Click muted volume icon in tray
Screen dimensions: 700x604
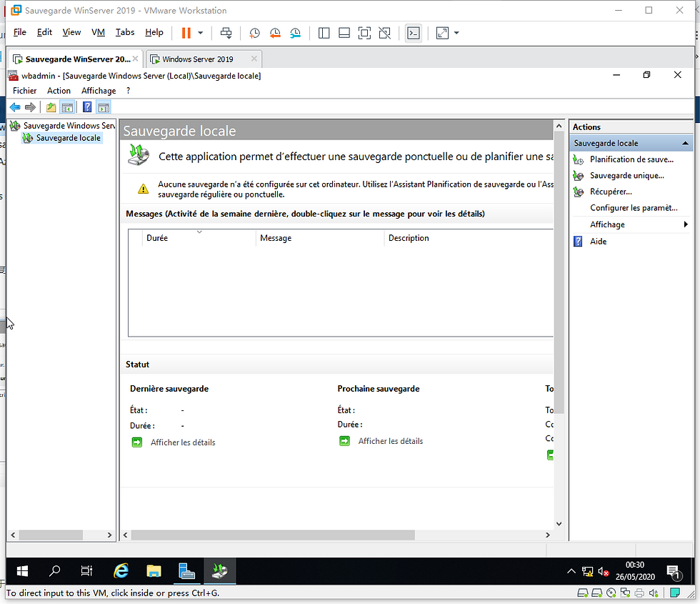(603, 571)
